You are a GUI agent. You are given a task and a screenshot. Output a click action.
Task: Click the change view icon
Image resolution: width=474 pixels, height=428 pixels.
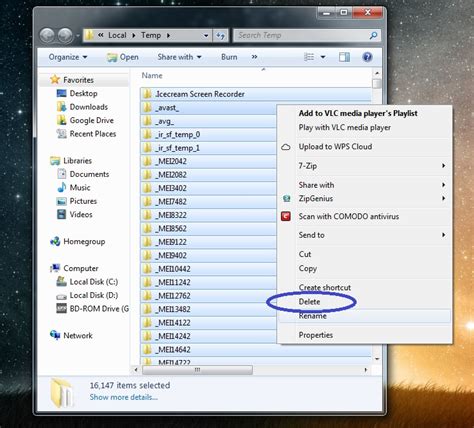click(x=309, y=57)
